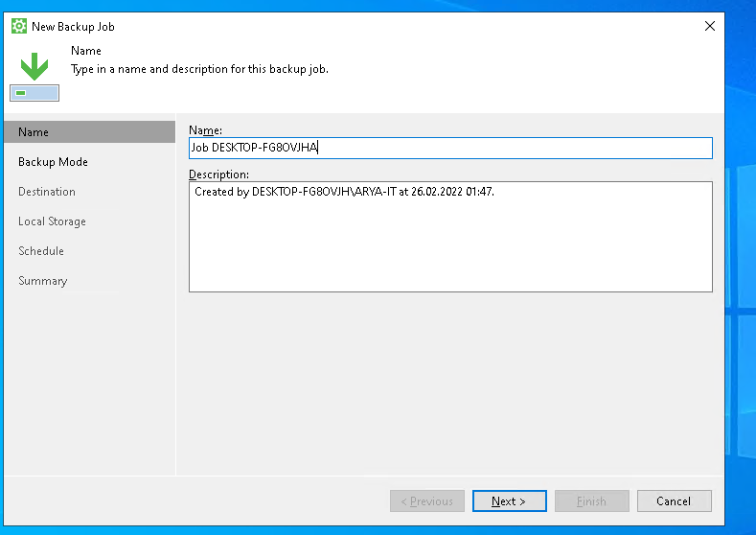
Task: Go to the Backup Mode step
Action: coord(53,162)
